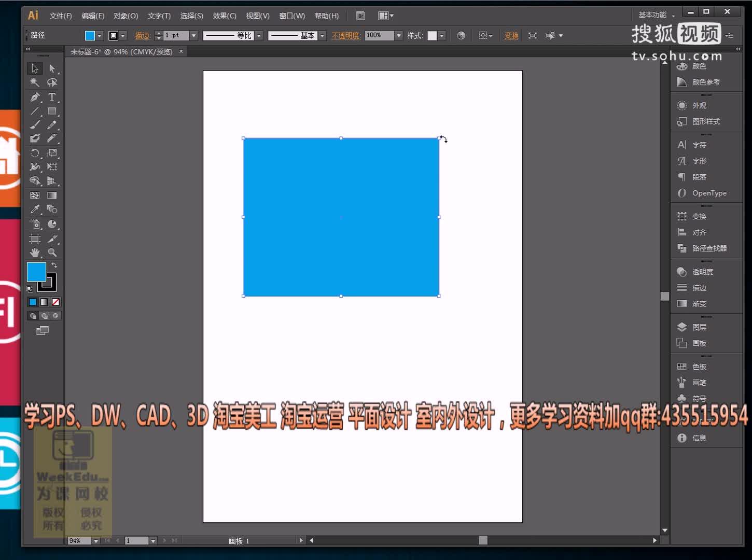The height and width of the screenshot is (560, 752).
Task: Select the Hand tool
Action: (34, 253)
